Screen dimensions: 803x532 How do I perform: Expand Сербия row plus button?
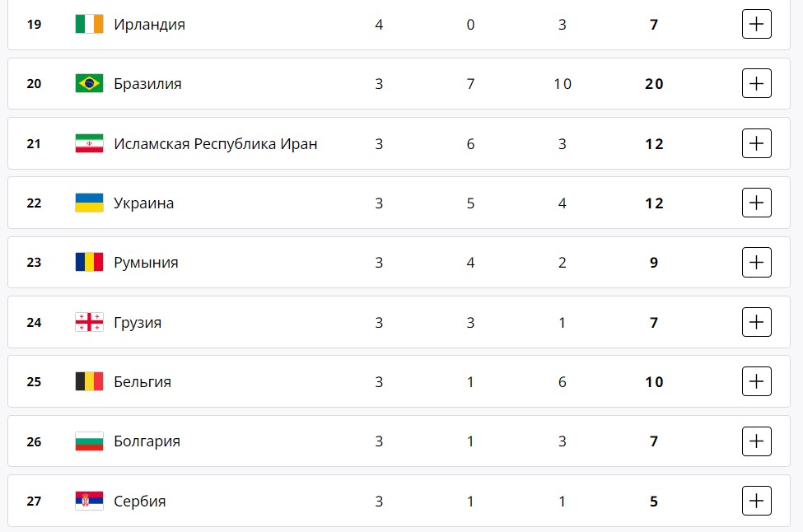756,501
